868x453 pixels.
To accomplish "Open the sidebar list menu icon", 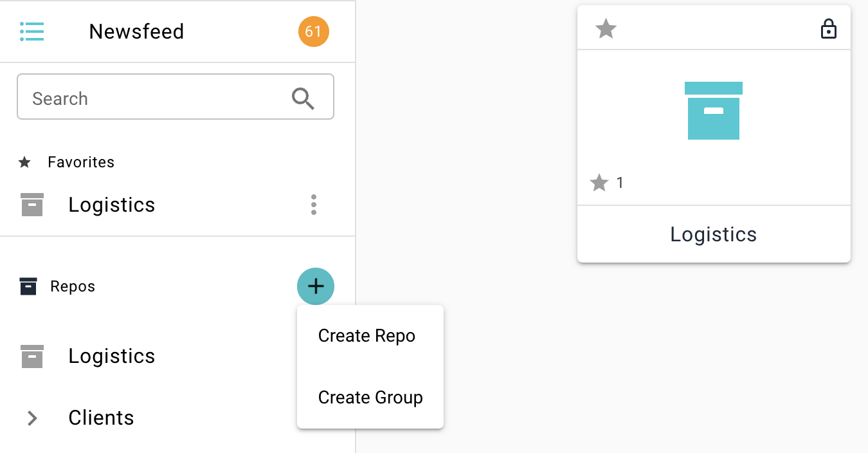I will click(x=32, y=31).
